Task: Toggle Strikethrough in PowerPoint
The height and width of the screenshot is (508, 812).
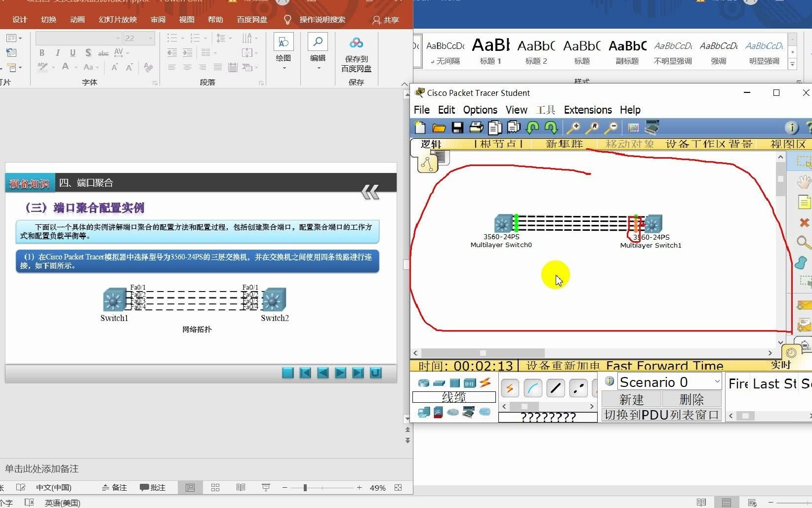Action: pyautogui.click(x=103, y=53)
